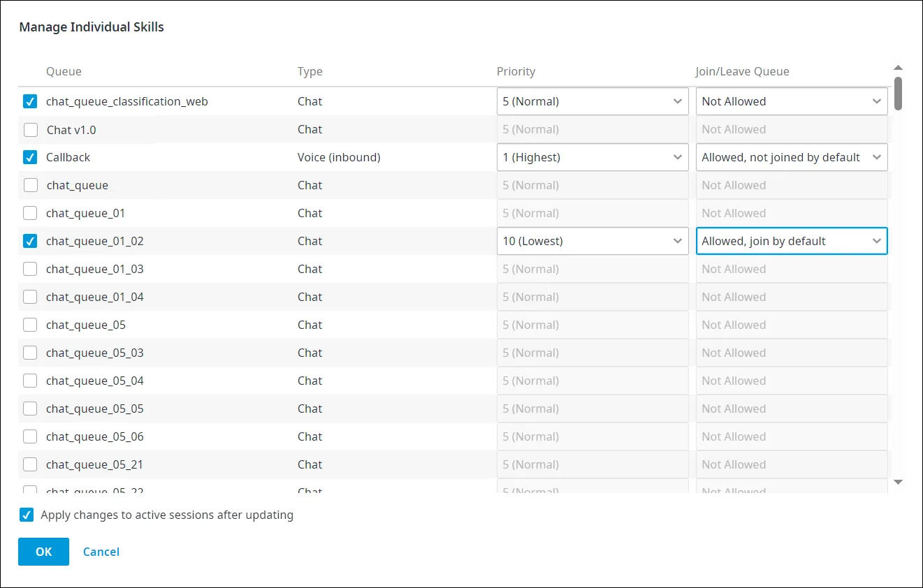923x588 pixels.
Task: Click the queue list scrollbar thumb
Action: coord(899,93)
